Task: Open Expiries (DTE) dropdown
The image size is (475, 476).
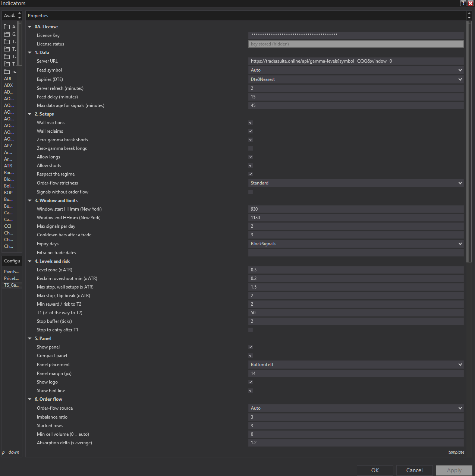Action: click(356, 79)
